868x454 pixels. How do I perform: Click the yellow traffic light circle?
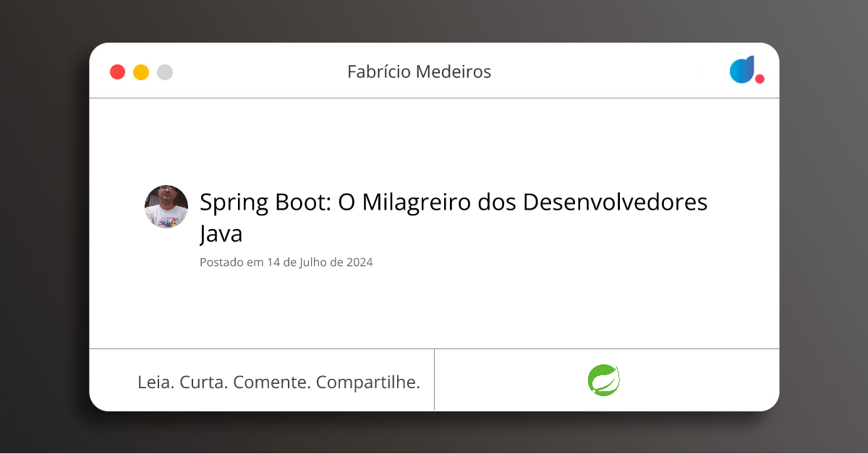141,72
